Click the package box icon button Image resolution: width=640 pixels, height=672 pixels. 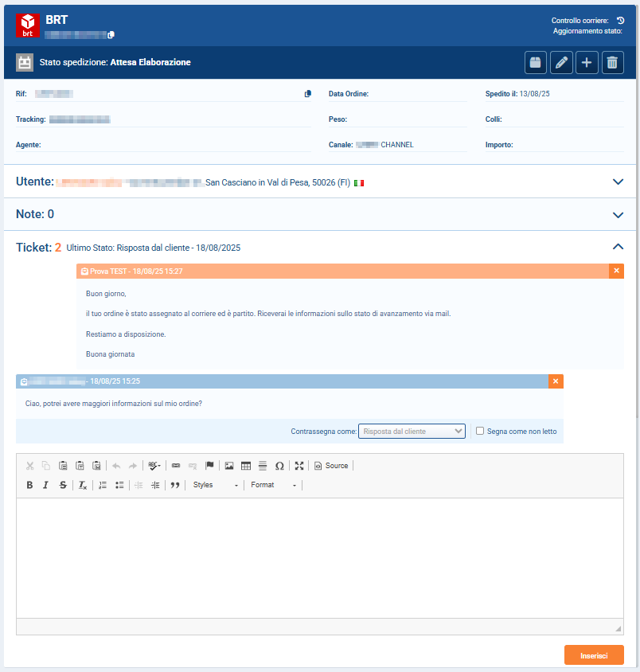(x=537, y=62)
